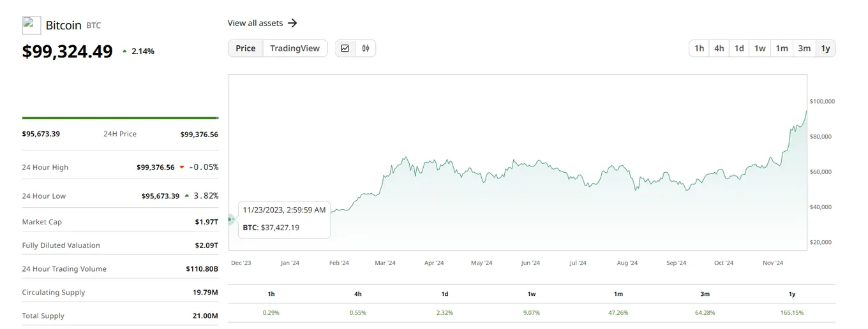The image size is (868, 329).
Task: Click the 1m performance value 47.26%
Action: (x=618, y=313)
